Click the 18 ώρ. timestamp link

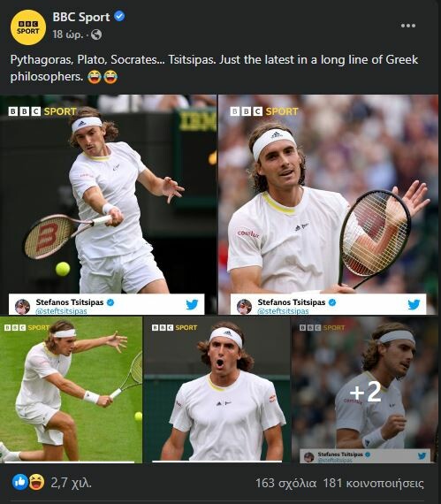point(68,34)
